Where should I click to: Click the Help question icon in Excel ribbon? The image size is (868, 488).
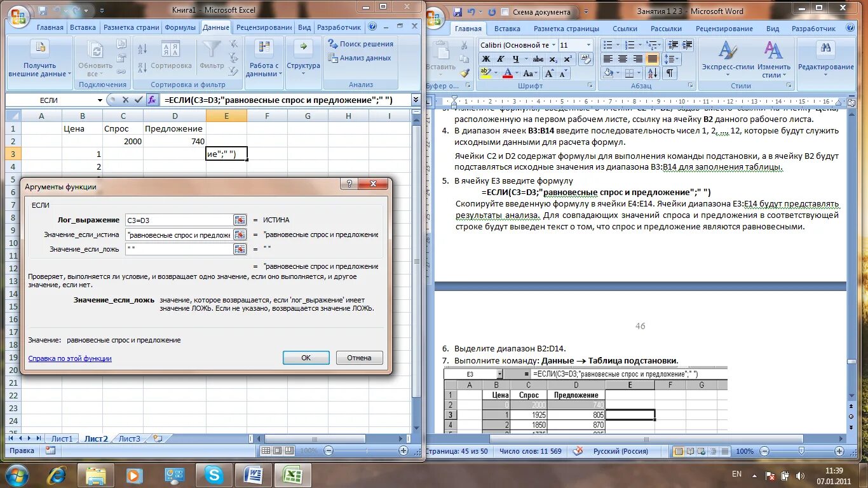372,27
